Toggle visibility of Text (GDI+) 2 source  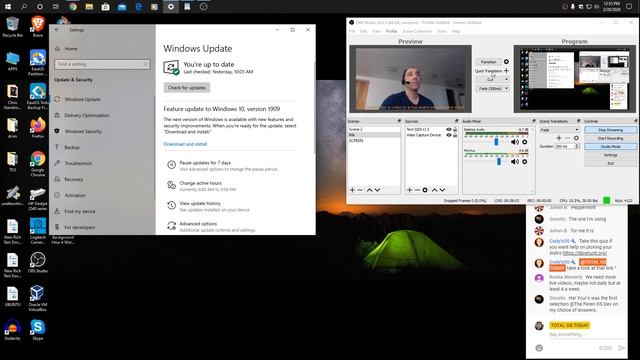449,129
